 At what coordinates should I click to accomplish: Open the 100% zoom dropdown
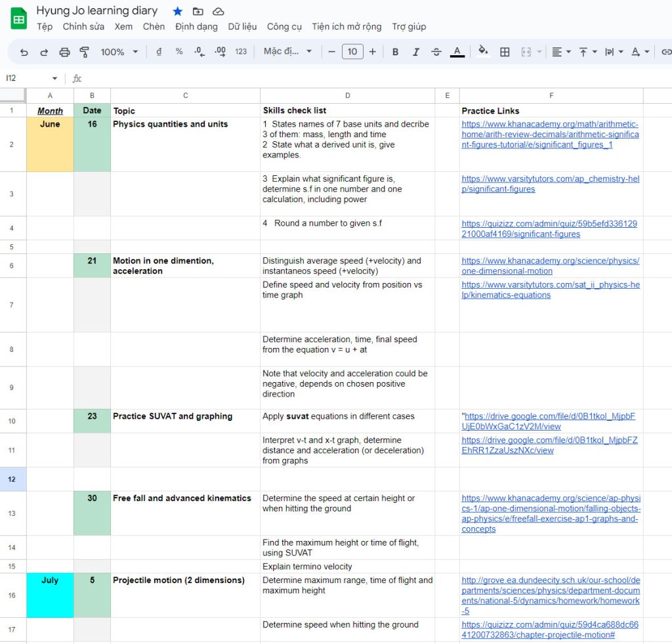[x=119, y=52]
